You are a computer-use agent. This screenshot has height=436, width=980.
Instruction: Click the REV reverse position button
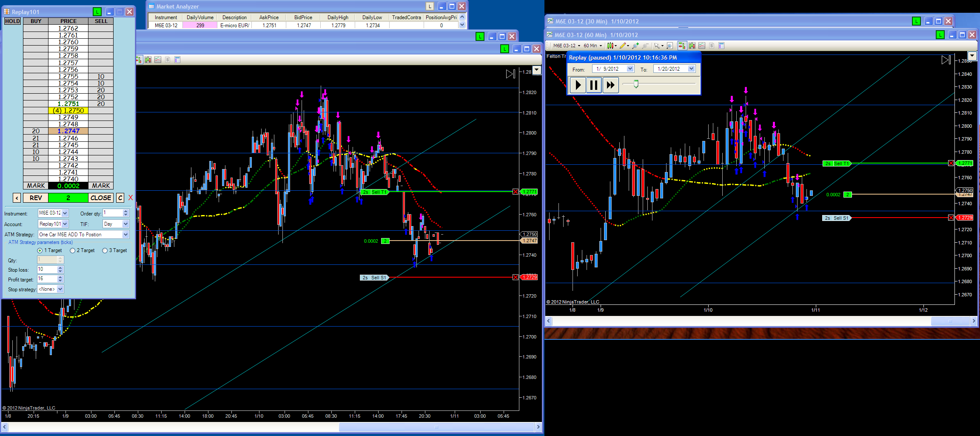pyautogui.click(x=36, y=198)
